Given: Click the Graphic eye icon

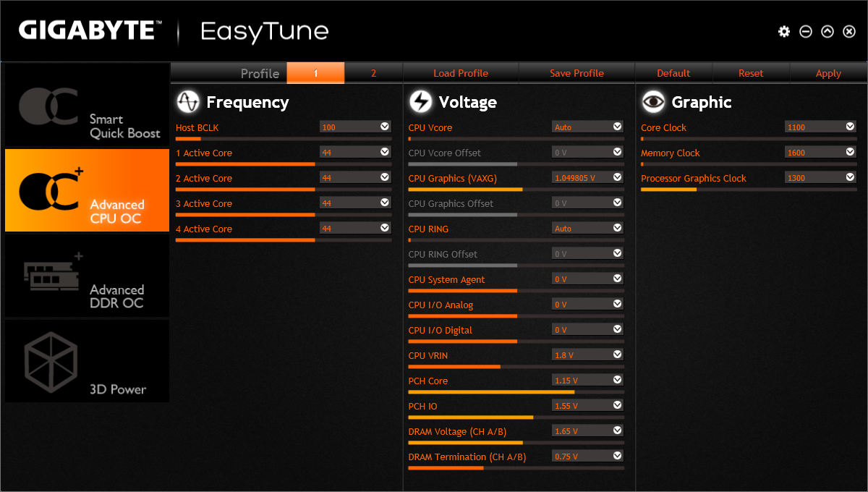Looking at the screenshot, I should tap(653, 102).
